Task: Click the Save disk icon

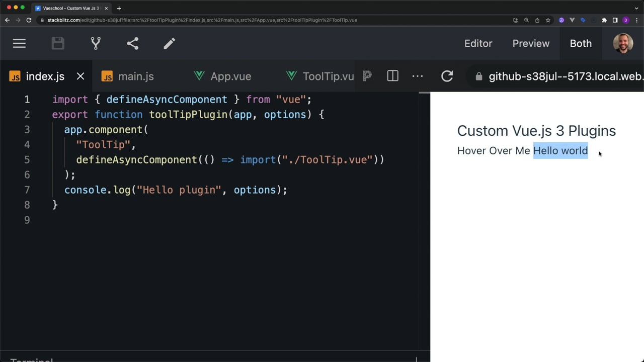Action: 58,44
